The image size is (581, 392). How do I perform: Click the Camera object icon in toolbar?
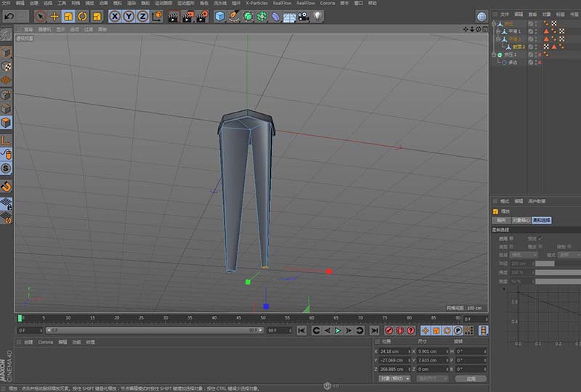click(x=304, y=15)
